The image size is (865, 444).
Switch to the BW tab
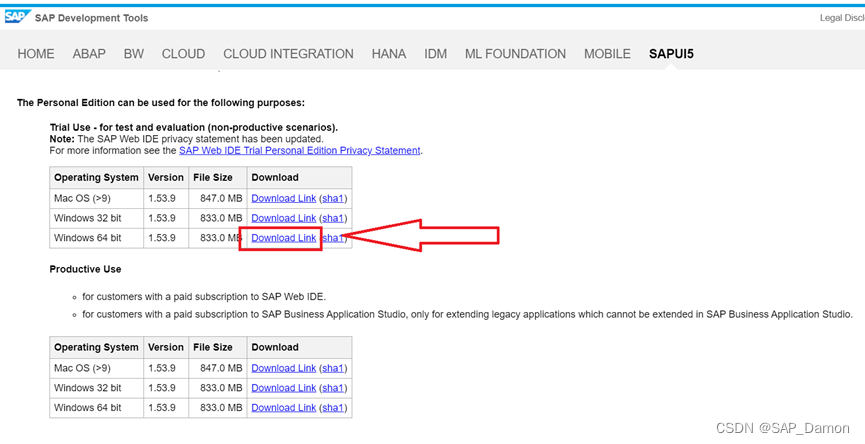click(x=134, y=54)
